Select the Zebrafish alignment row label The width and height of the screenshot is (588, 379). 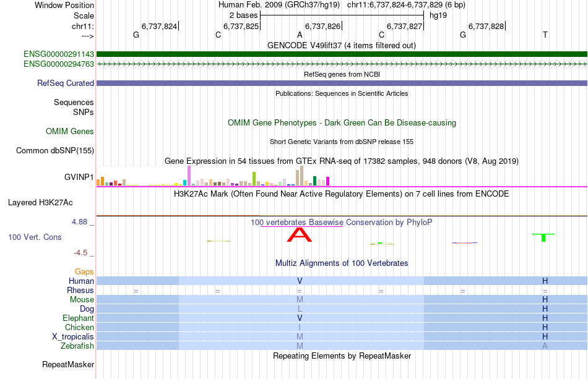pos(77,346)
